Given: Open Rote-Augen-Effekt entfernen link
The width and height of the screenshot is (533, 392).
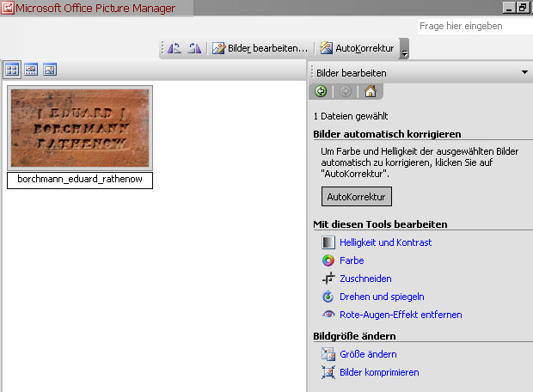Looking at the screenshot, I should pyautogui.click(x=401, y=315).
